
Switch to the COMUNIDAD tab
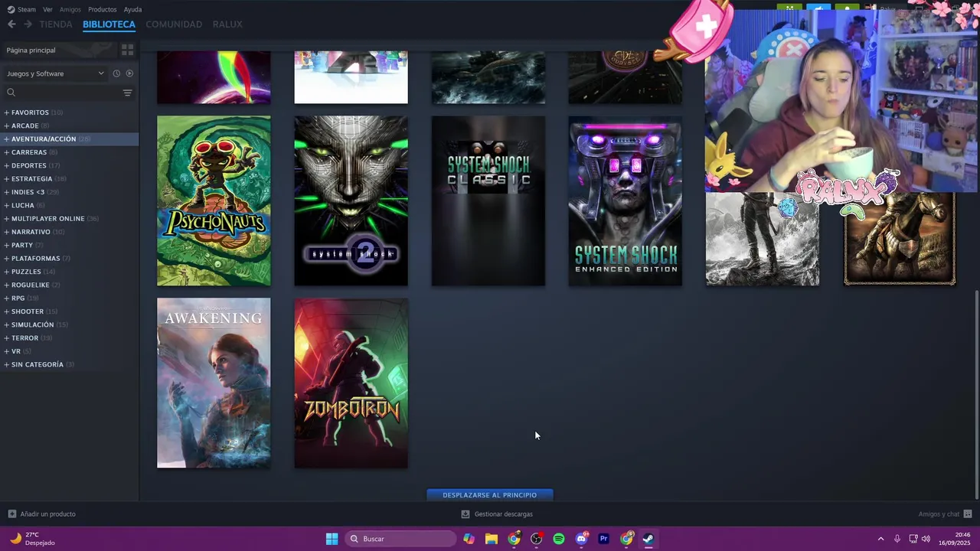pyautogui.click(x=174, y=24)
